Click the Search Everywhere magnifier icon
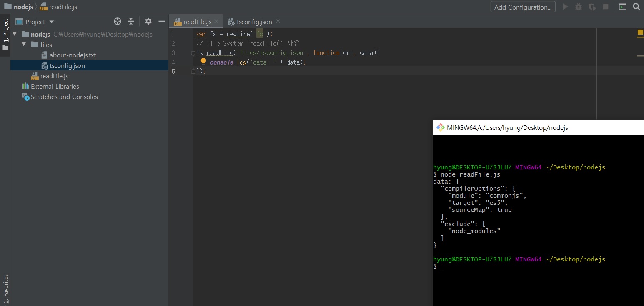Viewport: 644px width, 306px height. coord(636,7)
